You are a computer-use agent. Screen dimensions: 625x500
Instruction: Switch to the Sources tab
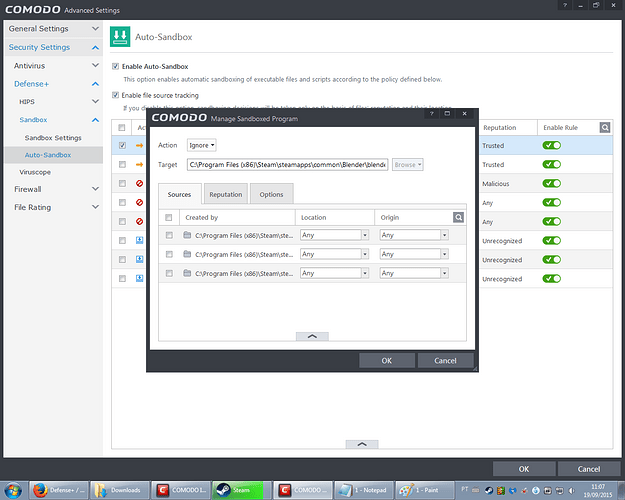coord(179,194)
